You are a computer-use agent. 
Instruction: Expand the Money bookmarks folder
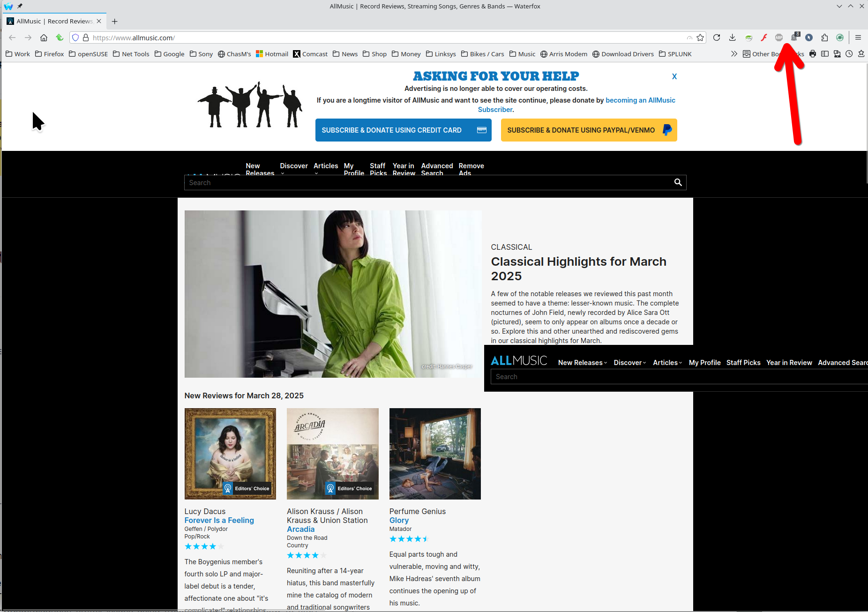click(x=406, y=54)
